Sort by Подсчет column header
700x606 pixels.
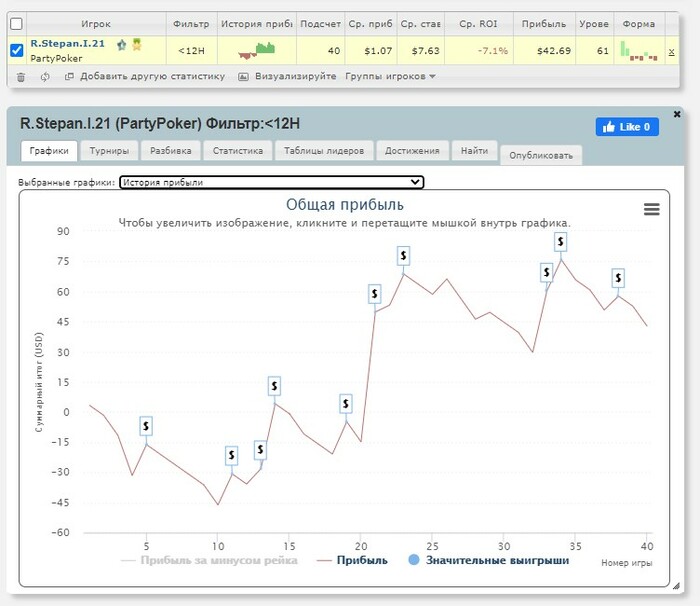click(320, 24)
